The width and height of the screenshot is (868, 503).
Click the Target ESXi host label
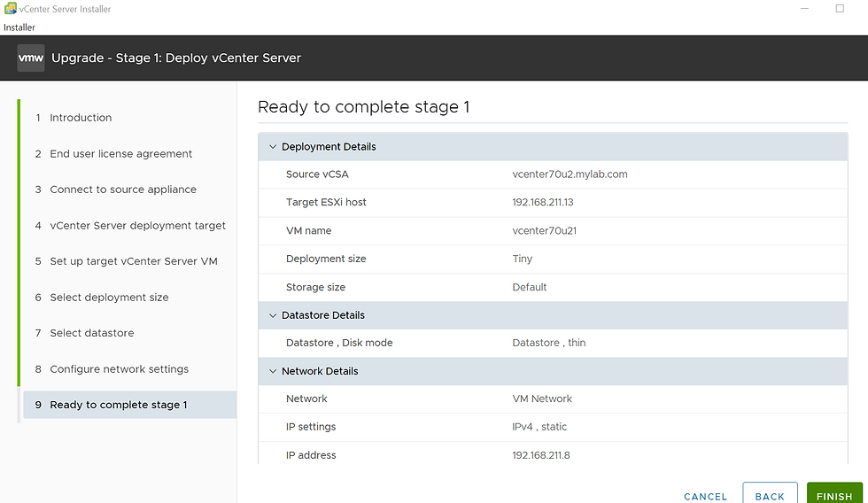(326, 202)
